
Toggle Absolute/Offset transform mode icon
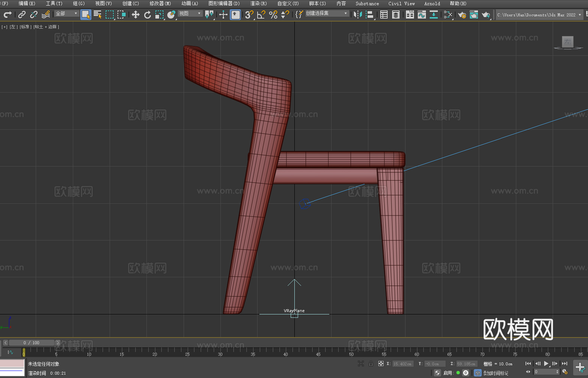coord(381,364)
